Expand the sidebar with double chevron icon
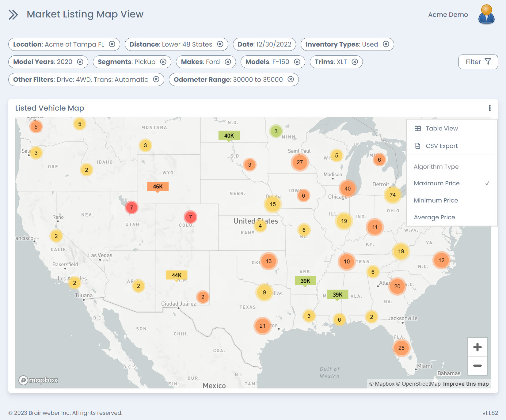This screenshot has width=506, height=420. point(13,15)
